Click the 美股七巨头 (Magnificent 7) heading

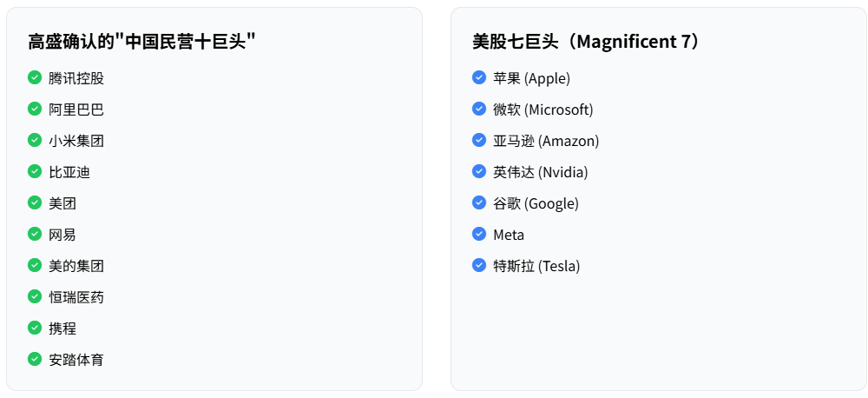click(x=586, y=42)
